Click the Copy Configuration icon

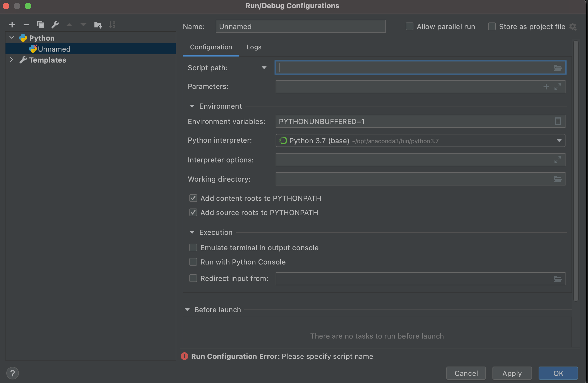[x=41, y=25]
